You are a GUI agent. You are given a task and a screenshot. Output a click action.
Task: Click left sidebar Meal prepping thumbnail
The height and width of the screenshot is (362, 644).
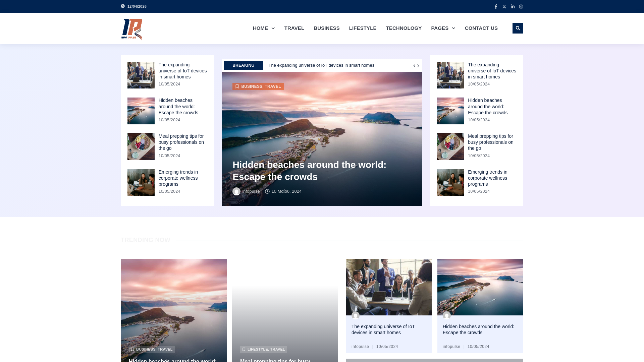coord(141,147)
